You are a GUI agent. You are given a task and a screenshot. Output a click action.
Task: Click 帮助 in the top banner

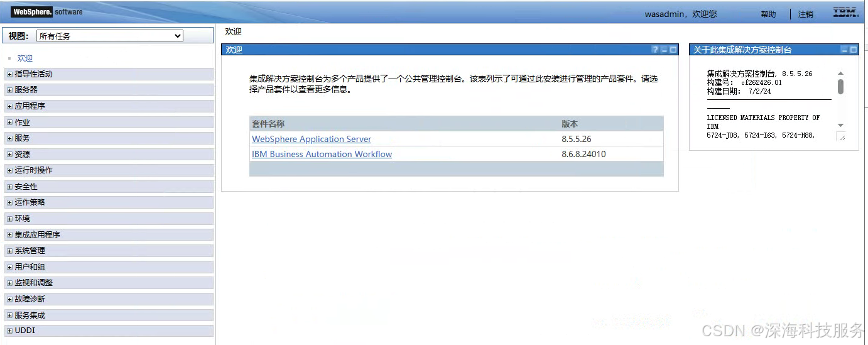[768, 14]
